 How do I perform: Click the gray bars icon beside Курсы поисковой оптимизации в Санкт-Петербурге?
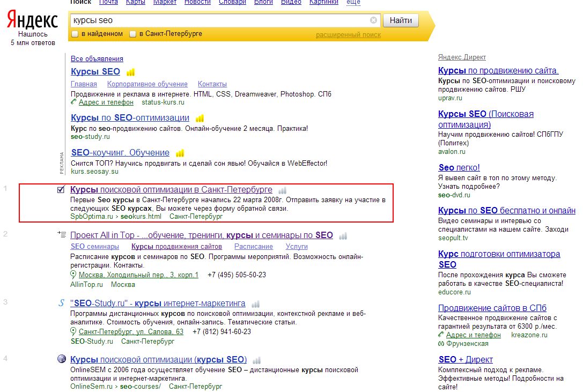(x=283, y=190)
